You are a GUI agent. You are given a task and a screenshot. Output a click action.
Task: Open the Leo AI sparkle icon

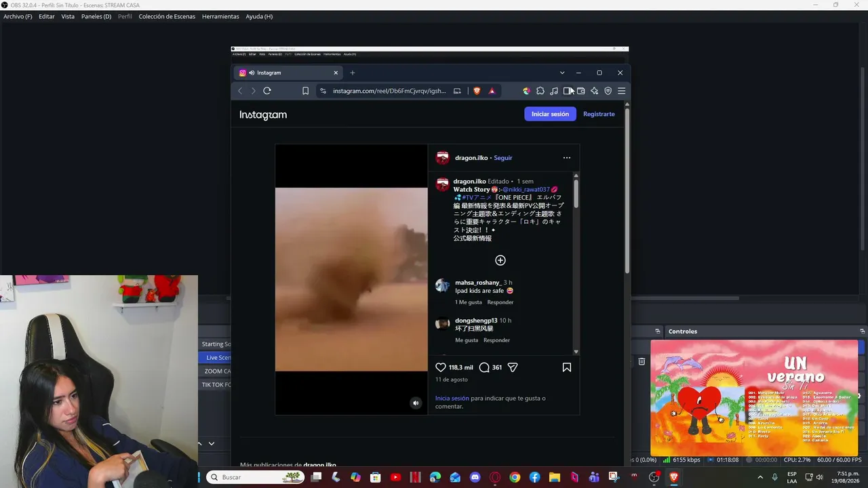click(x=594, y=91)
